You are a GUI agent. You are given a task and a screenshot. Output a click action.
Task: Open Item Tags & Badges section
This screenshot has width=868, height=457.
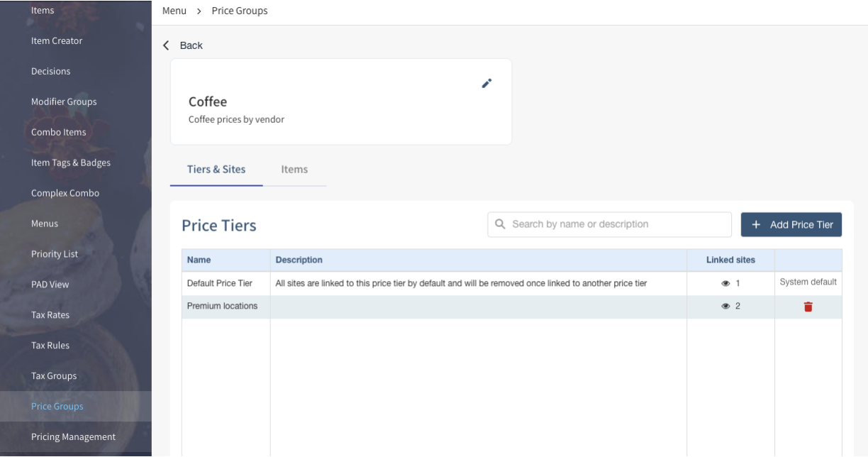click(x=71, y=163)
